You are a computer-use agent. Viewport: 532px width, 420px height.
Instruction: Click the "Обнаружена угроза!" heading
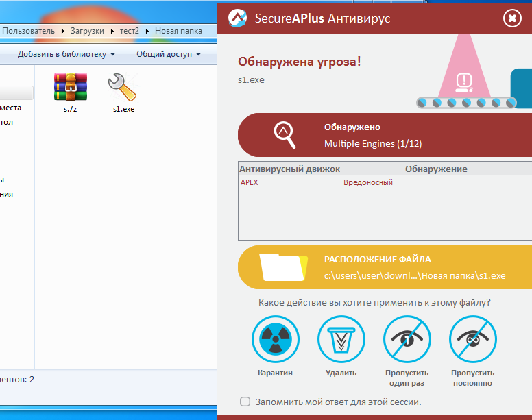tap(299, 62)
